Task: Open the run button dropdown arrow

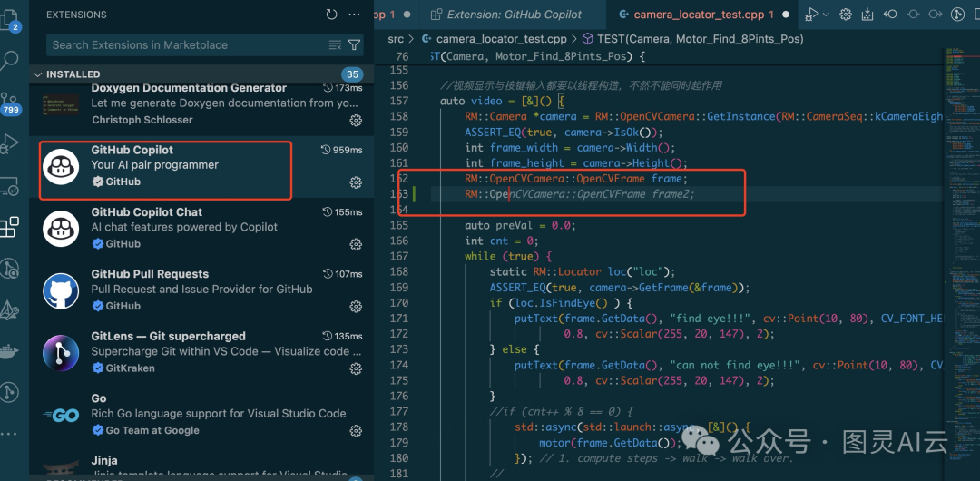Action: [x=827, y=15]
